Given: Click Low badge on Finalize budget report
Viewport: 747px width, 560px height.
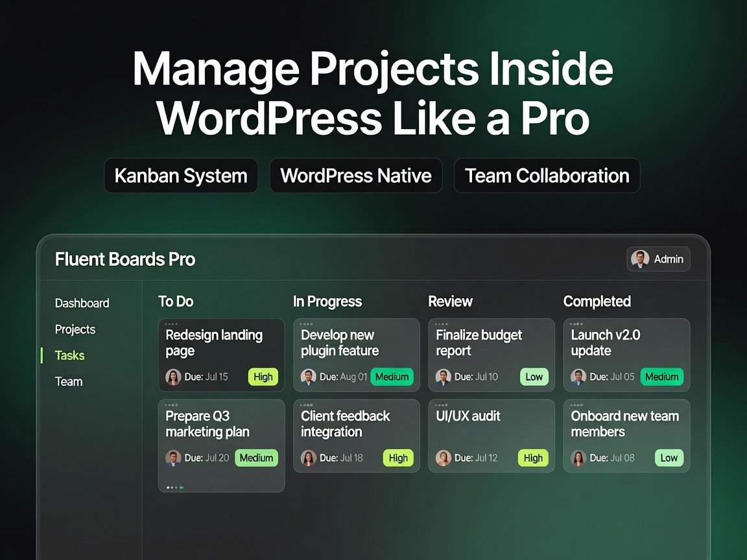Looking at the screenshot, I should click(x=534, y=377).
